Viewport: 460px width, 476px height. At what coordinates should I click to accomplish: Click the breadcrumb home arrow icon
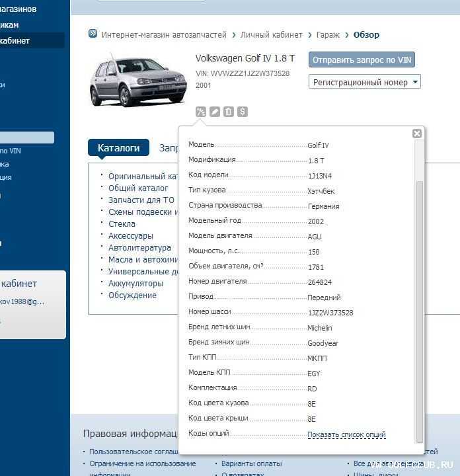[93, 34]
